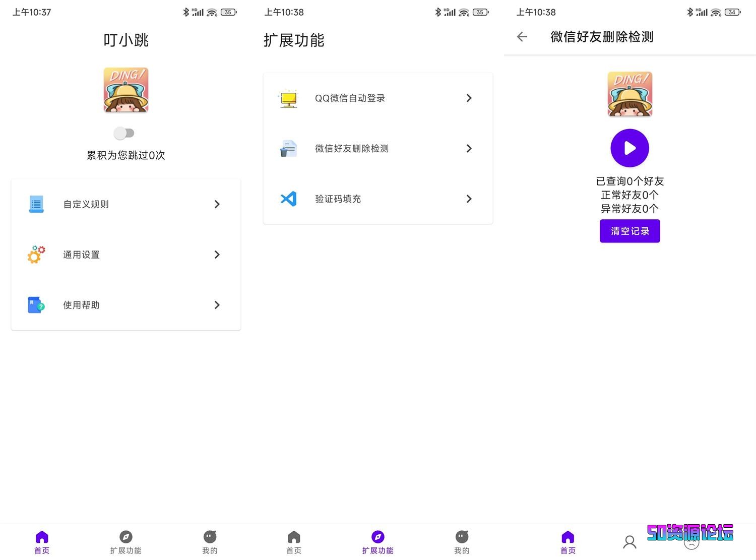Click signal bars icon on third screen
Screen dimensions: 756x560
pyautogui.click(x=702, y=12)
